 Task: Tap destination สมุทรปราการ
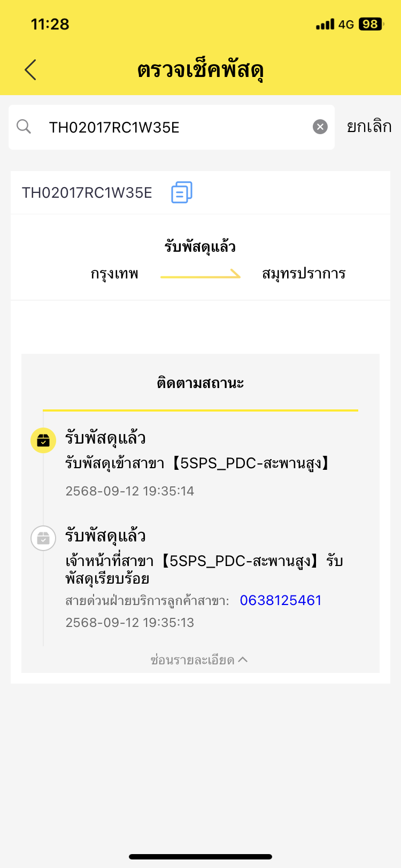(304, 274)
